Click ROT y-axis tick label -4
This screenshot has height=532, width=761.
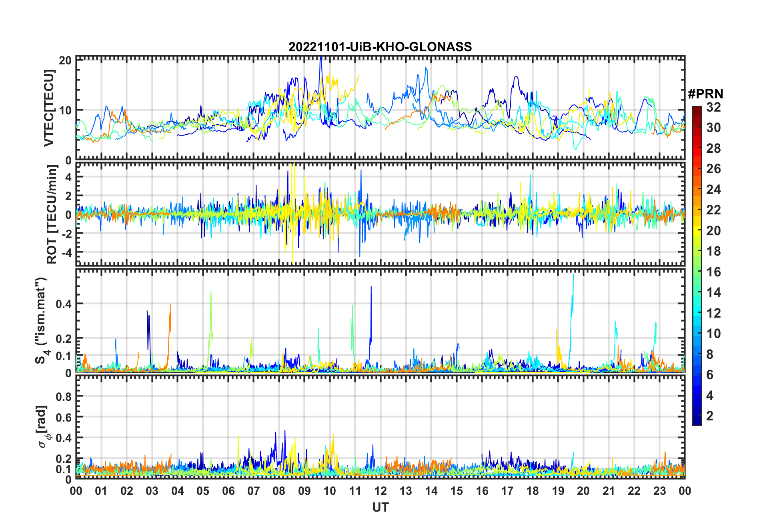[66, 253]
